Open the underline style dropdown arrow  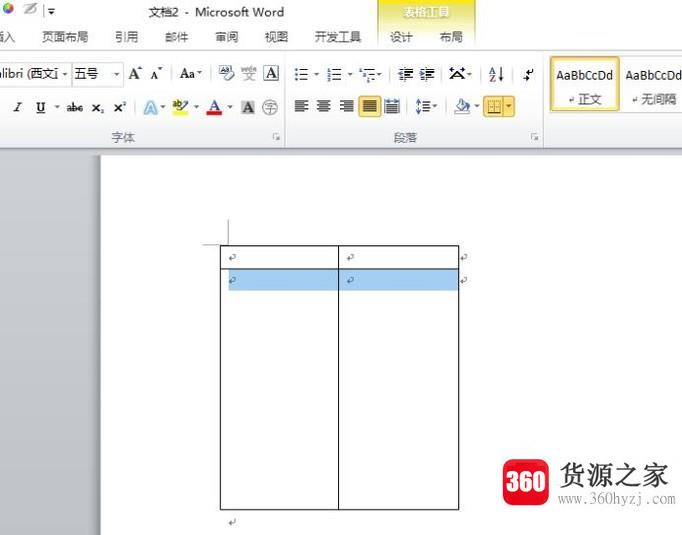(x=57, y=107)
